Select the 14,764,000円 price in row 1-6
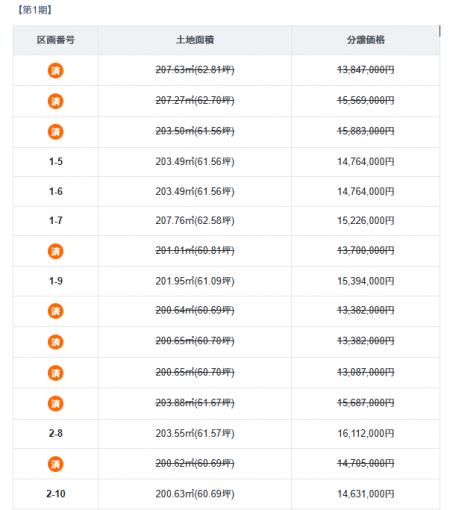Image resolution: width=450 pixels, height=510 pixels. click(x=366, y=191)
